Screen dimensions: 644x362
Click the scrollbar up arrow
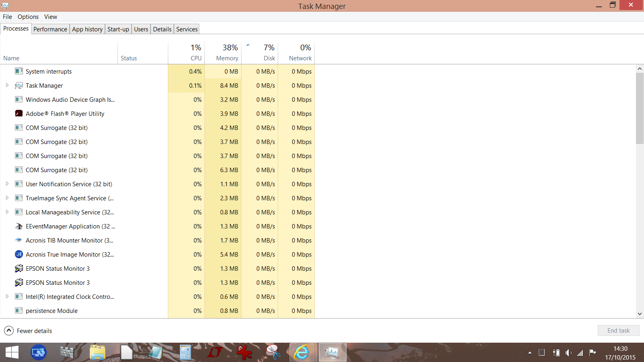[x=640, y=69]
